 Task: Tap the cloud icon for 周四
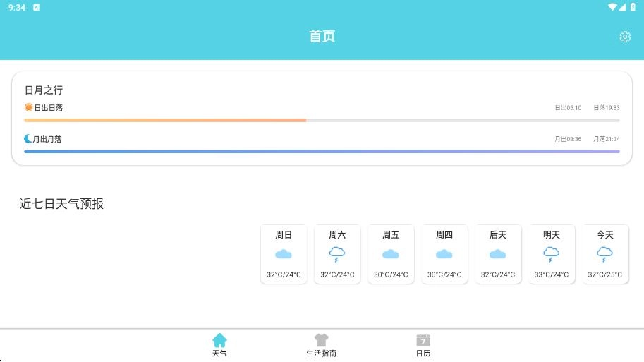pos(444,254)
